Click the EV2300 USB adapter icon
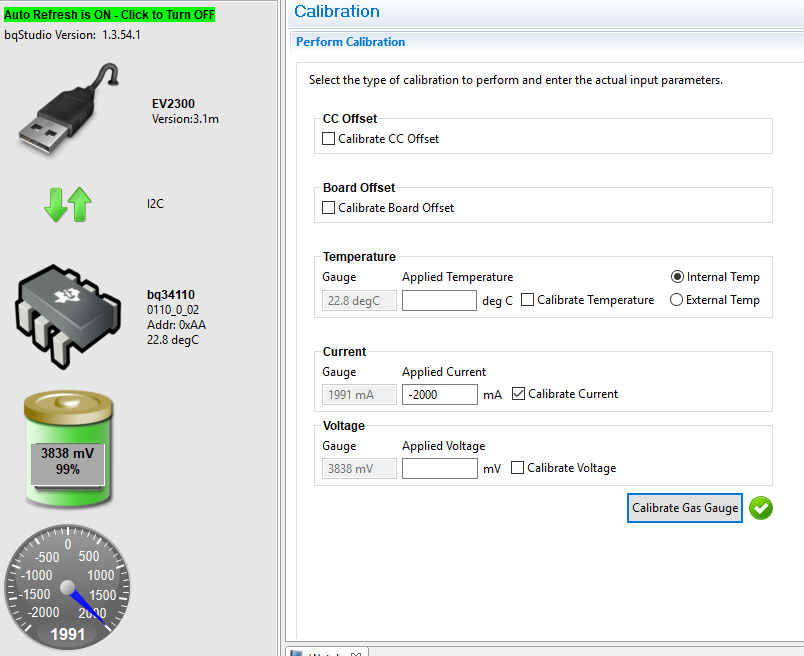This screenshot has width=804, height=656. point(69,108)
